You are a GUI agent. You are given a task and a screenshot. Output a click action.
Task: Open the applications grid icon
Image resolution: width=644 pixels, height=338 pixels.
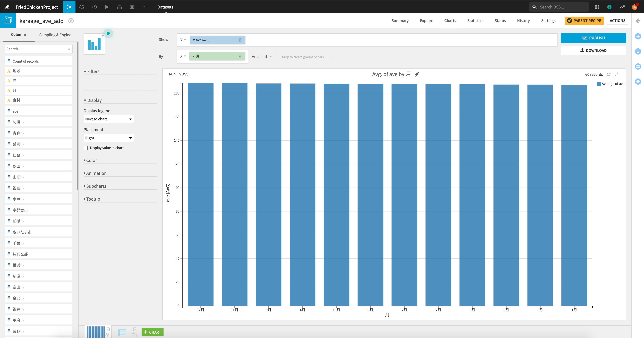[x=597, y=7]
